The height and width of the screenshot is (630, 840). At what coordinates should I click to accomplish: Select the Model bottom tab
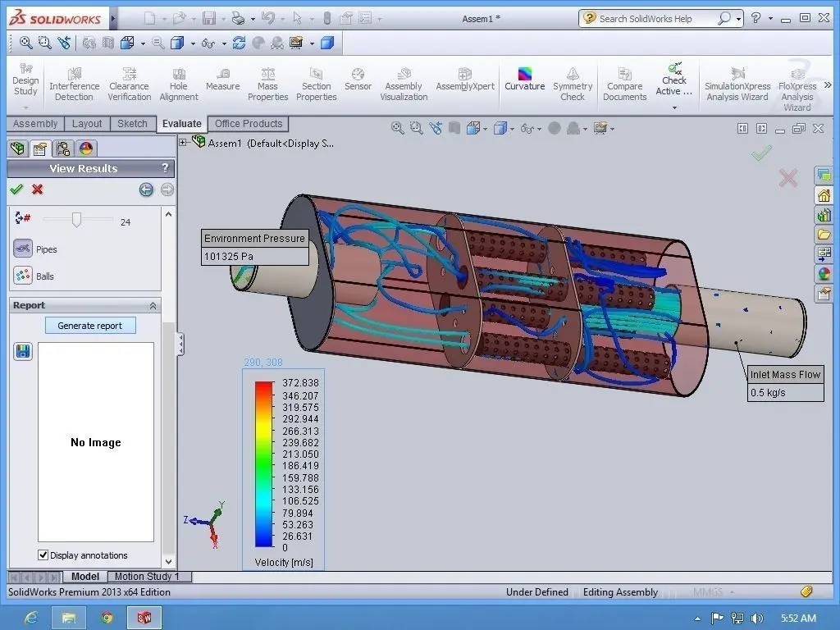click(85, 577)
